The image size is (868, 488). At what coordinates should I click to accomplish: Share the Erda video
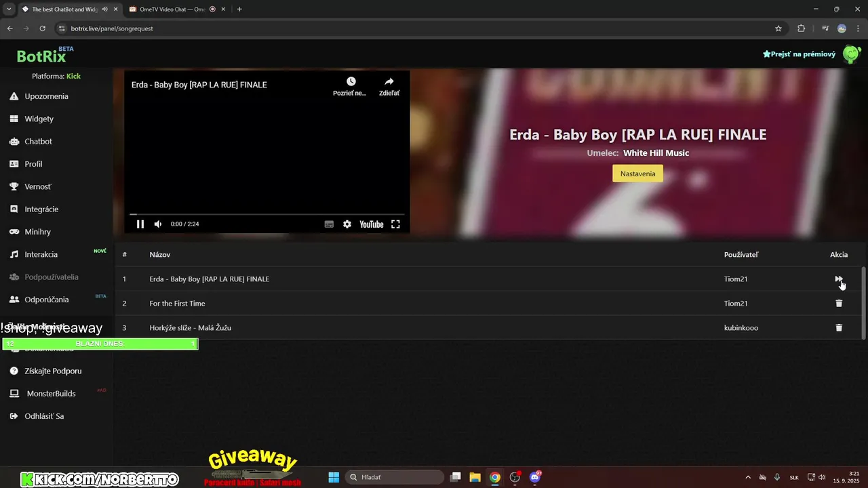click(389, 86)
